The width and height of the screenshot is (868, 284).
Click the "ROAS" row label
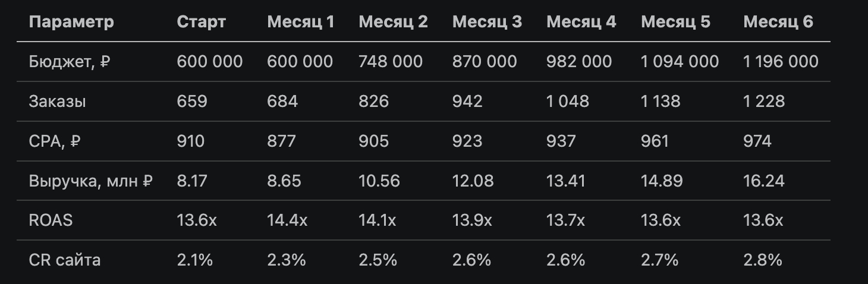tap(51, 220)
